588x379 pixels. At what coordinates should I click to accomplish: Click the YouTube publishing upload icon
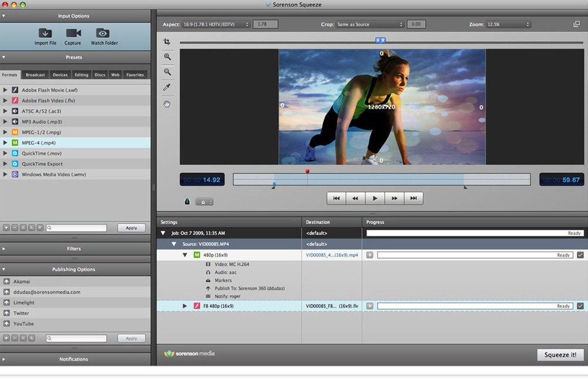[6, 323]
